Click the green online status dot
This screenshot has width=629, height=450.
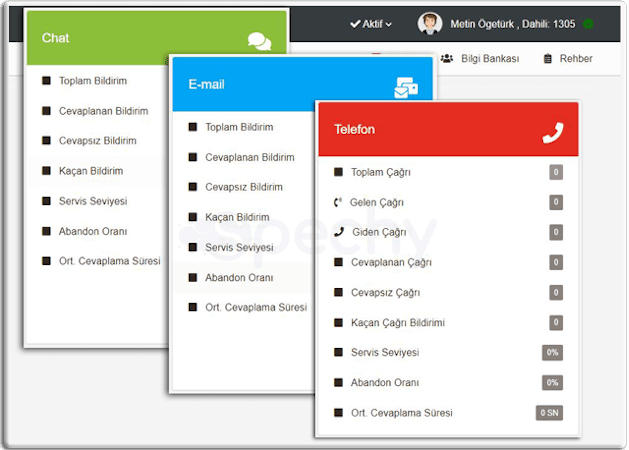(x=588, y=24)
